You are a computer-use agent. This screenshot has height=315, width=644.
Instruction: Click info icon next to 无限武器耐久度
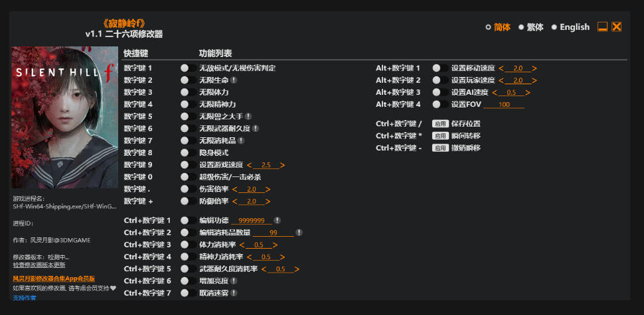tap(256, 129)
